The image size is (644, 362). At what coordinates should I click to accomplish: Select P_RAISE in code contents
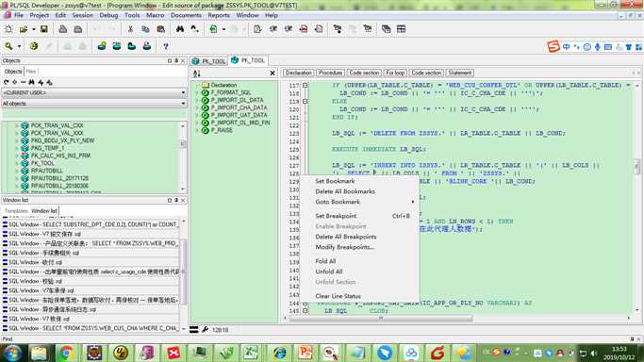point(222,130)
